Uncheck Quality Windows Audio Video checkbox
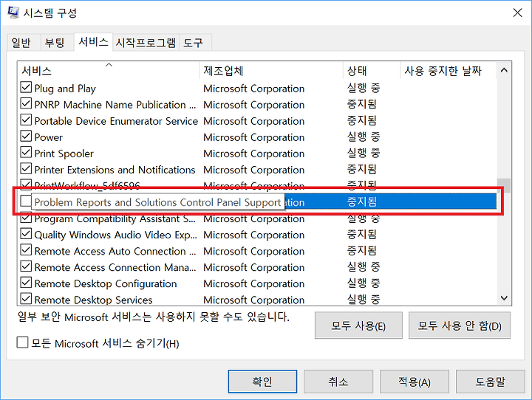The image size is (532, 400). click(26, 234)
